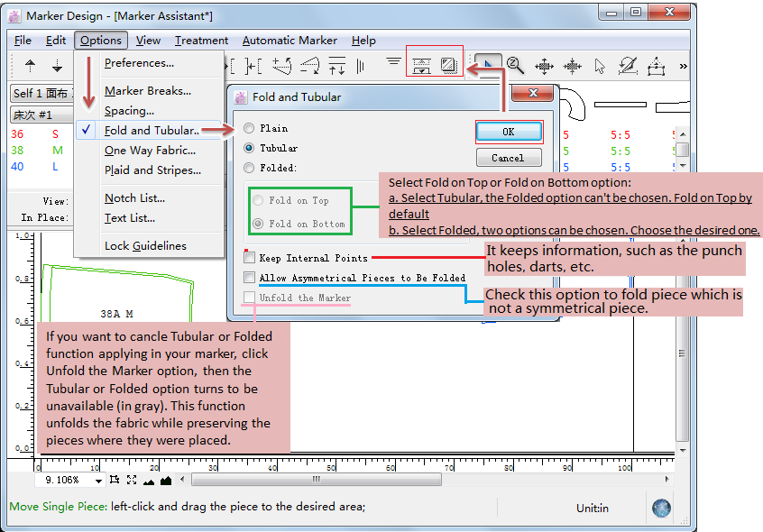Click the toolbar overflow chevron

(683, 66)
